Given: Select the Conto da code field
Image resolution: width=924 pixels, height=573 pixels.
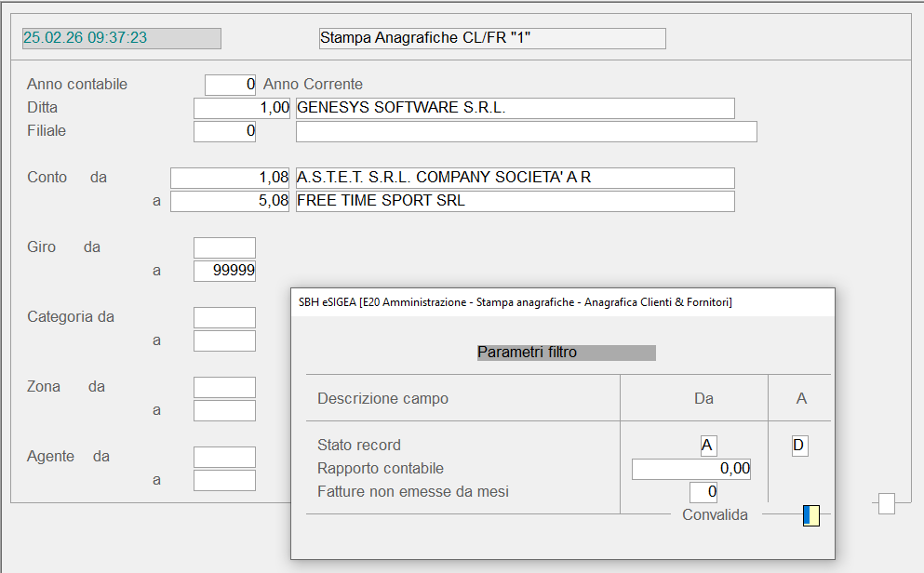Looking at the screenshot, I should (231, 178).
